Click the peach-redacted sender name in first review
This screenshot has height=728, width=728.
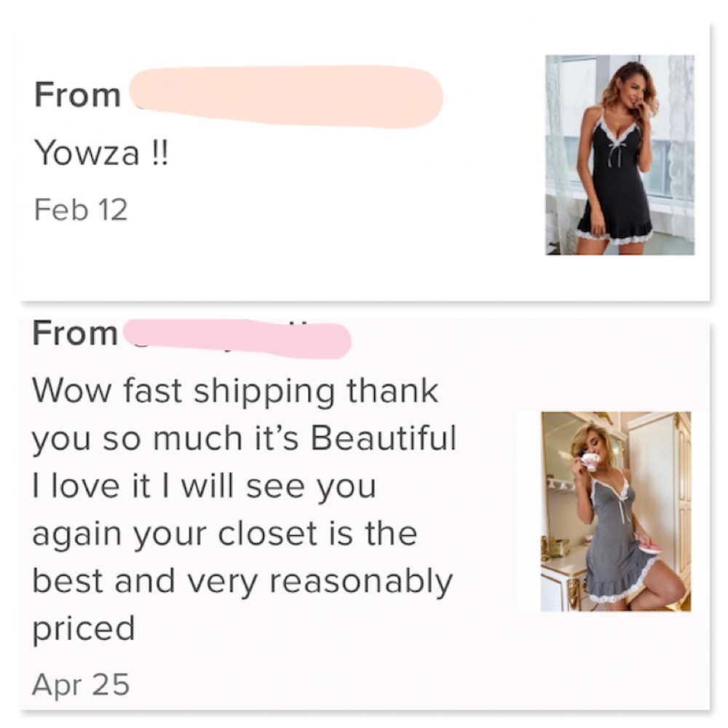coord(285,96)
